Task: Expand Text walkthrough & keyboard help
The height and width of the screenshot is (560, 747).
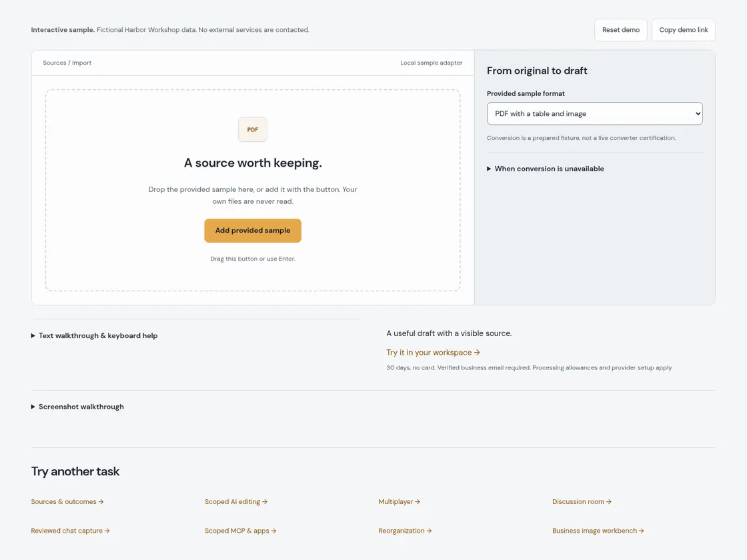Action: (x=94, y=336)
